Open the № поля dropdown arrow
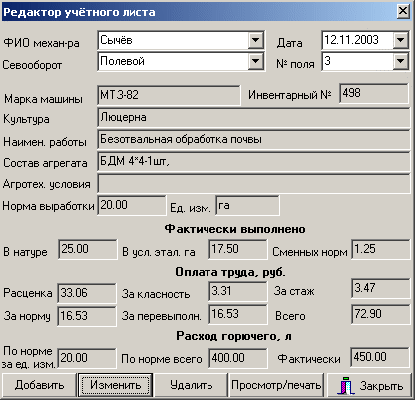The width and height of the screenshot is (416, 401). 400,61
